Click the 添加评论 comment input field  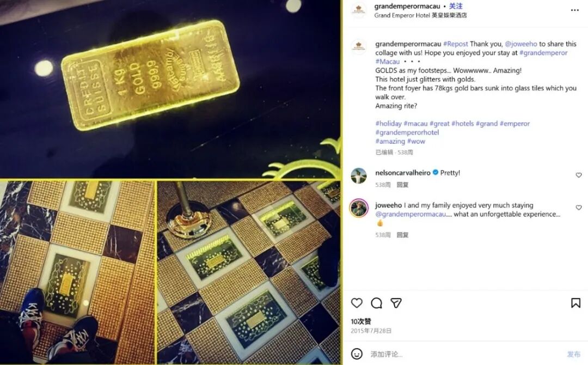pos(465,354)
